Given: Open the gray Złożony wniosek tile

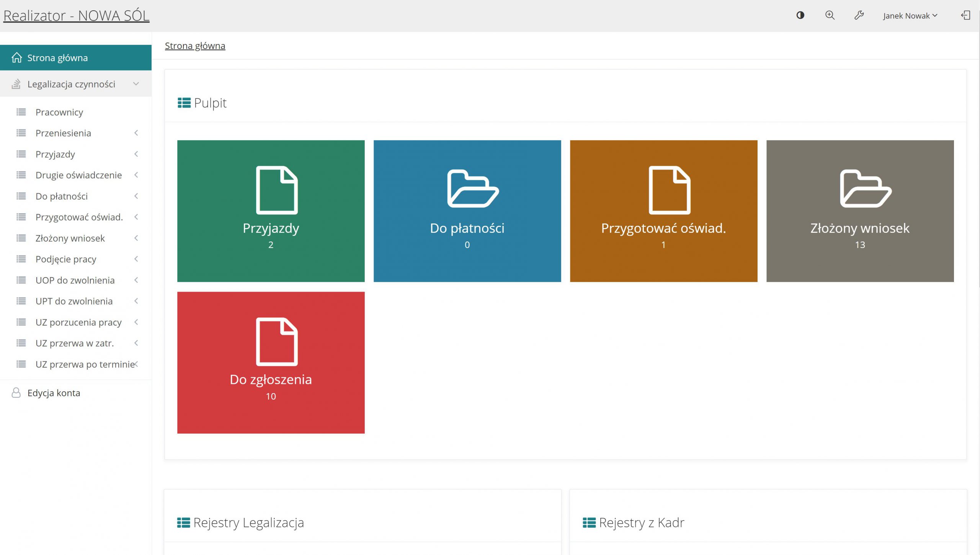Looking at the screenshot, I should pos(860,211).
